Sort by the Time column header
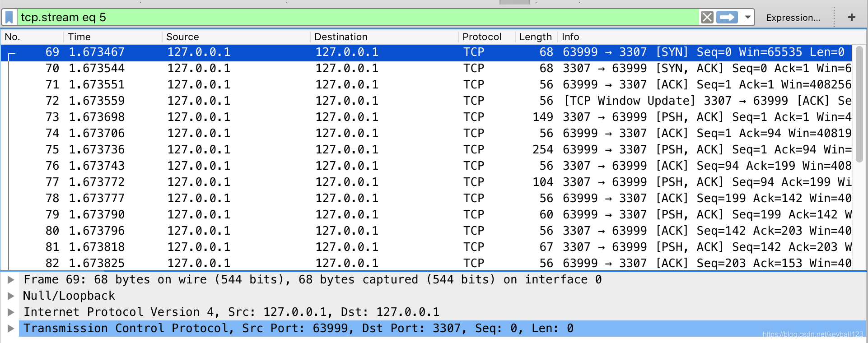 (112, 37)
